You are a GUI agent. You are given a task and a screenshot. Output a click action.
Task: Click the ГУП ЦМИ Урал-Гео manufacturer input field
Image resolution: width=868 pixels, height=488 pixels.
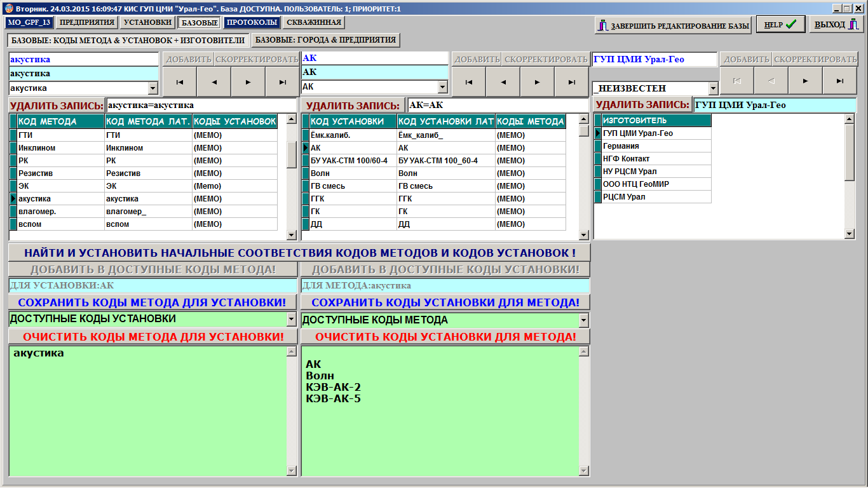pos(655,59)
